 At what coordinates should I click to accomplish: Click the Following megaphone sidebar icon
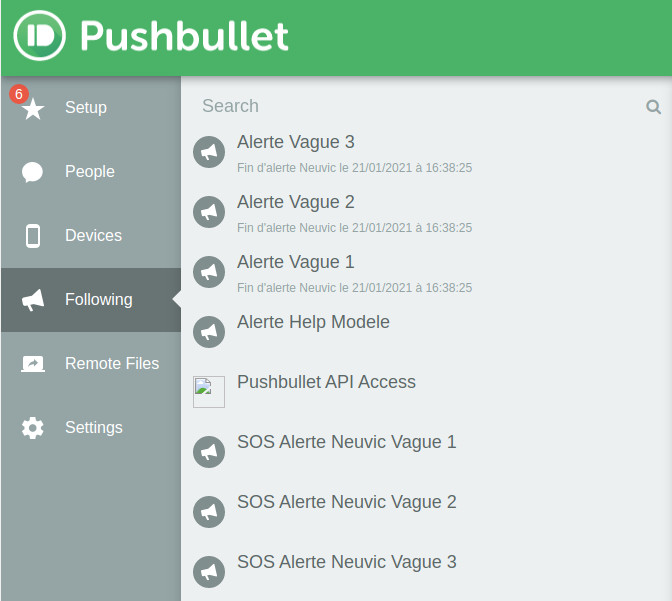click(33, 300)
